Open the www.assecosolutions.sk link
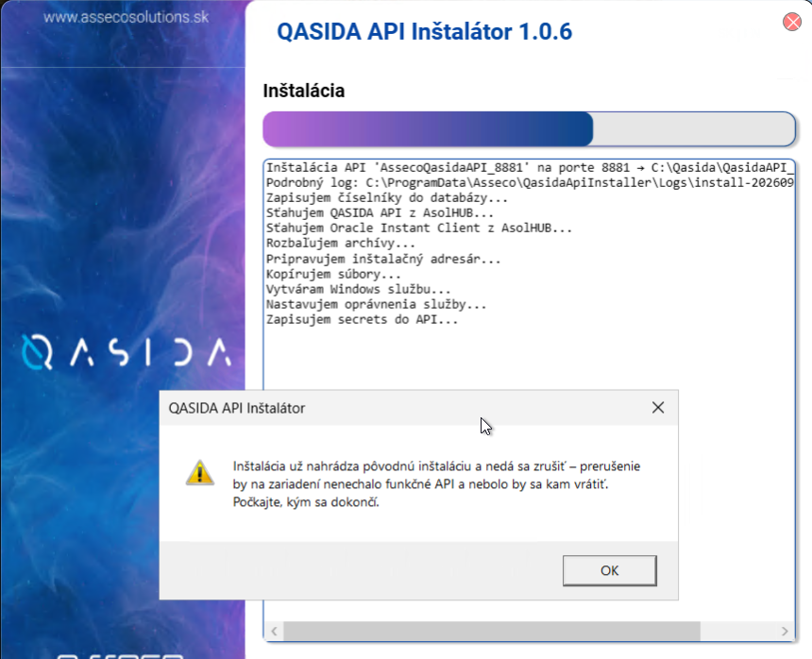This screenshot has height=659, width=812. click(126, 17)
